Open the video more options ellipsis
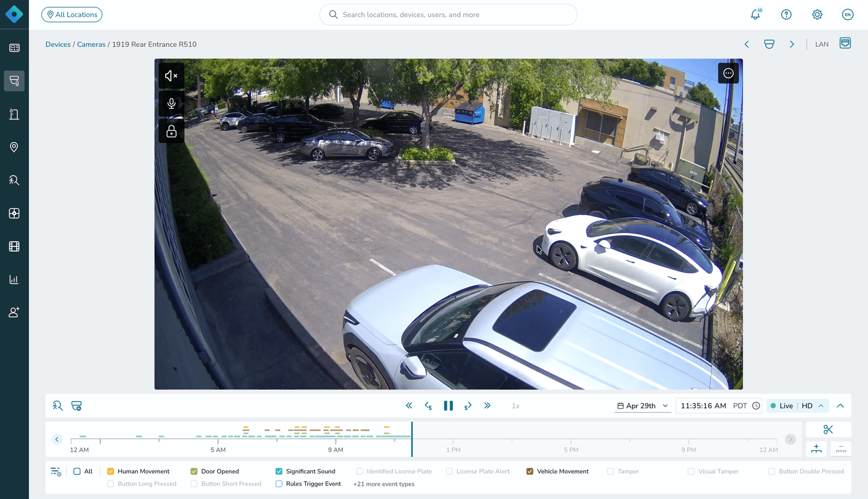 [729, 73]
